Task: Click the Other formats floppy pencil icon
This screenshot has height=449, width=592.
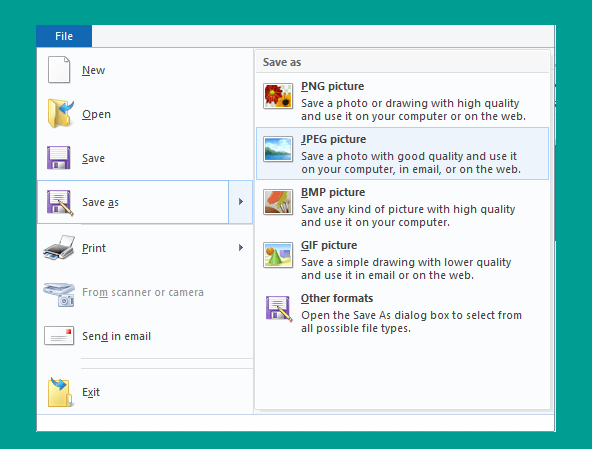Action: pyautogui.click(x=279, y=309)
